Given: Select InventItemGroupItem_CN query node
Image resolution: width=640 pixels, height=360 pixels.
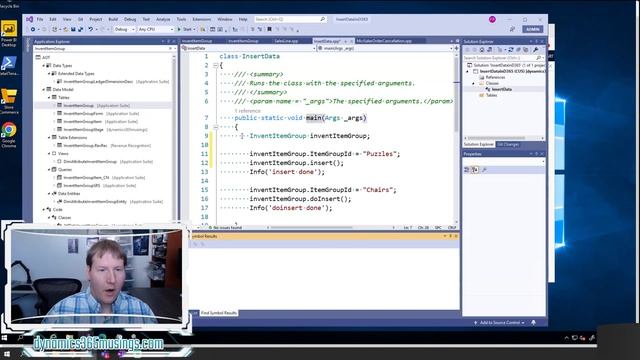Looking at the screenshot, I should pyautogui.click(x=86, y=178).
